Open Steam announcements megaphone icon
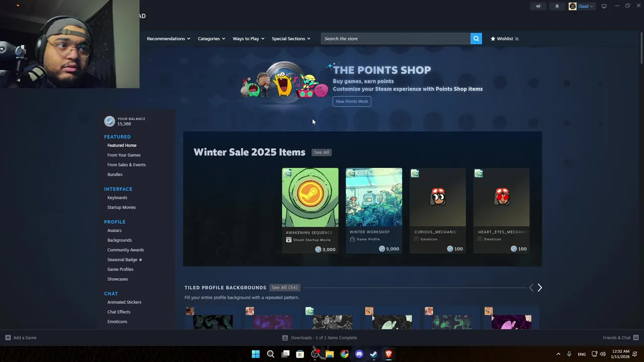 pos(538,7)
